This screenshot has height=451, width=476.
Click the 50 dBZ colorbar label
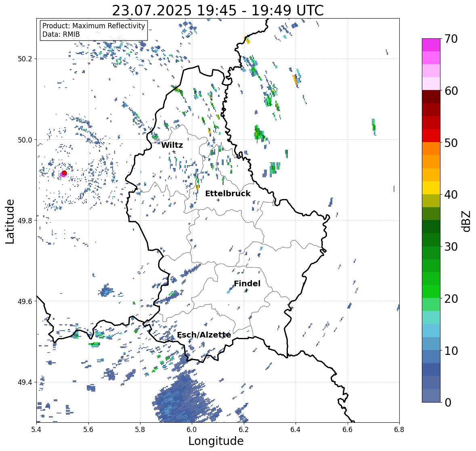(451, 143)
